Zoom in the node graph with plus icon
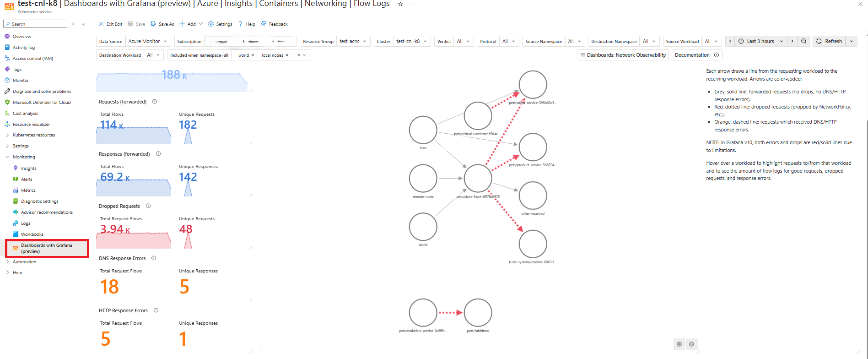This screenshot has height=359, width=868. [x=679, y=344]
